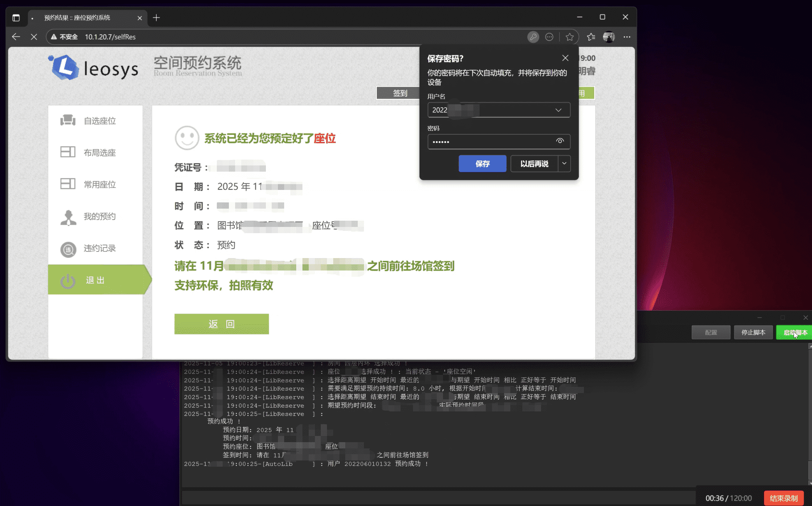Viewport: 812px width, 506px height.
Task: Open the browser profile avatar
Action: (609, 37)
